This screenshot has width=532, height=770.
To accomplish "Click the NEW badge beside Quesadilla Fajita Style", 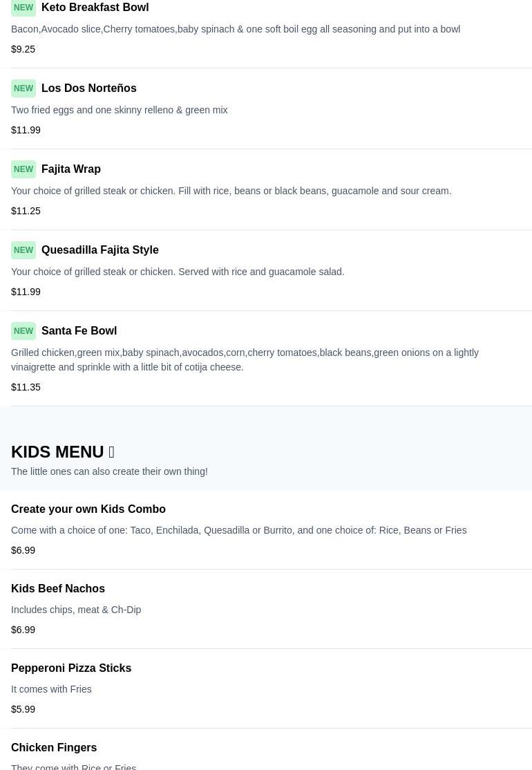I will pyautogui.click(x=23, y=250).
